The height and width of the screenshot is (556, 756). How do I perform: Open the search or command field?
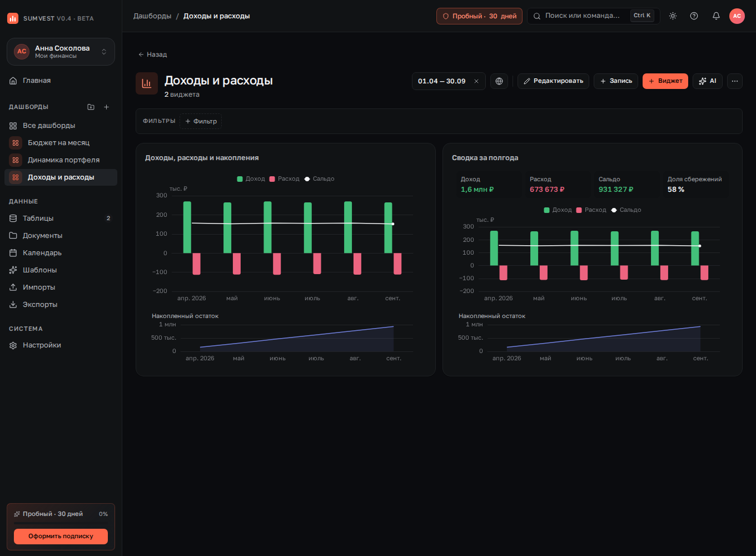(593, 16)
